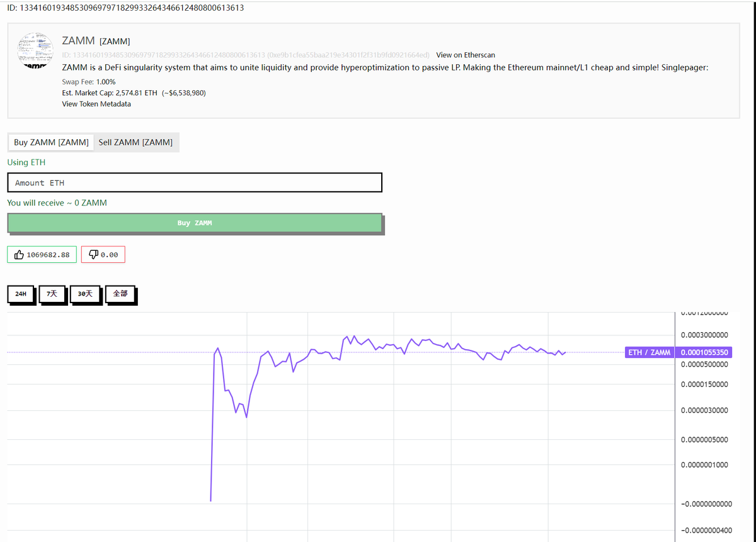The width and height of the screenshot is (756, 542).
Task: Click the You will receive ~ 0 ZAMM text
Action: click(57, 203)
